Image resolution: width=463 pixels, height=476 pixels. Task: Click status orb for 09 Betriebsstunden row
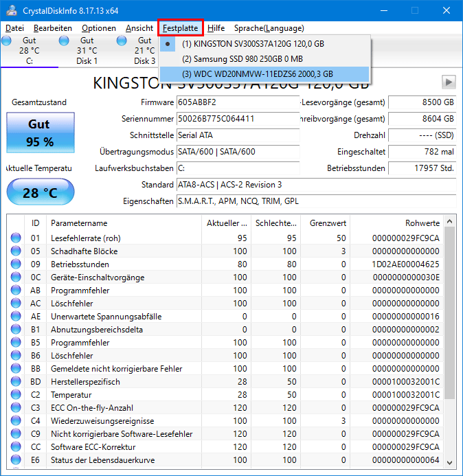pos(16,264)
